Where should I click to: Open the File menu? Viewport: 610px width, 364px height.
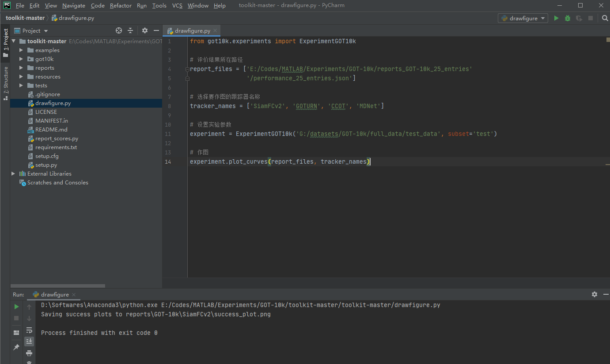[x=20, y=5]
